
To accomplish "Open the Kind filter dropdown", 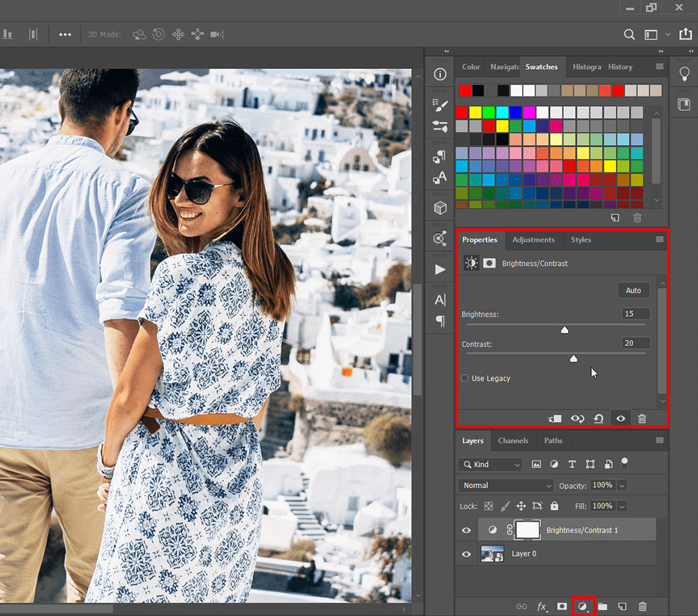I will (x=489, y=464).
